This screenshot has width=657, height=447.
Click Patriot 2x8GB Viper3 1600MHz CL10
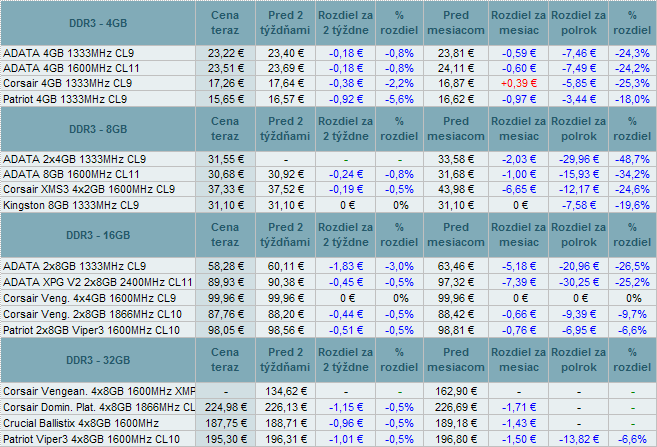(91, 330)
